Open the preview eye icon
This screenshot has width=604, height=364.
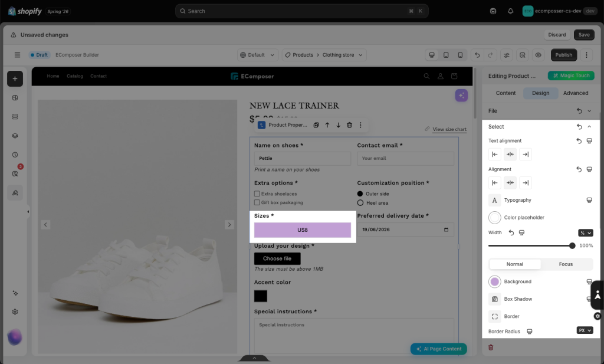click(538, 55)
